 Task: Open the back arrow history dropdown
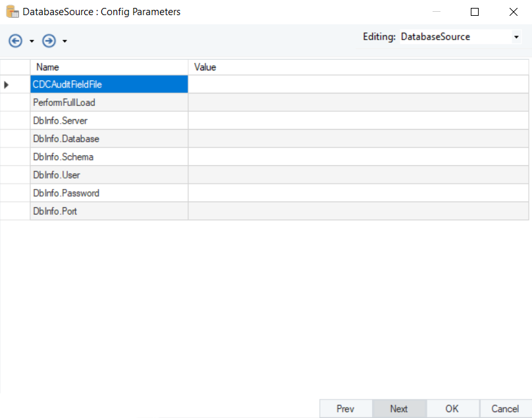click(32, 41)
